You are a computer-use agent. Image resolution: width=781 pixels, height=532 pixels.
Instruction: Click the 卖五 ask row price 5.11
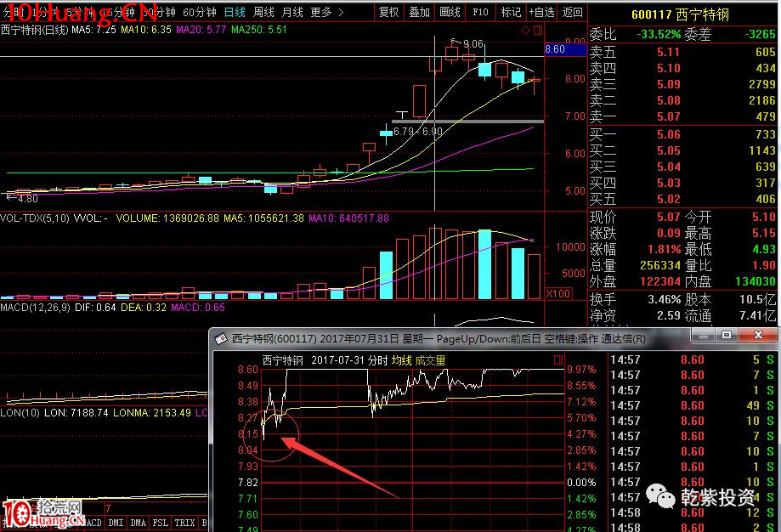(x=668, y=52)
